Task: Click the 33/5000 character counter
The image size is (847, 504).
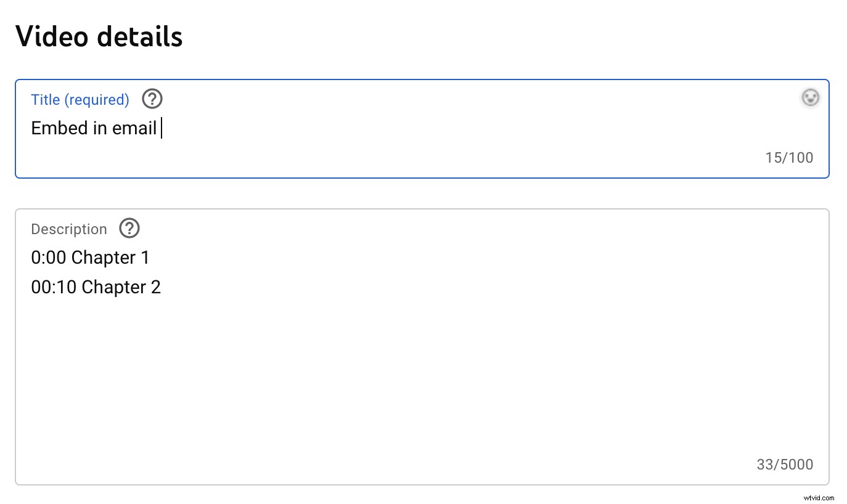Action: 785,464
